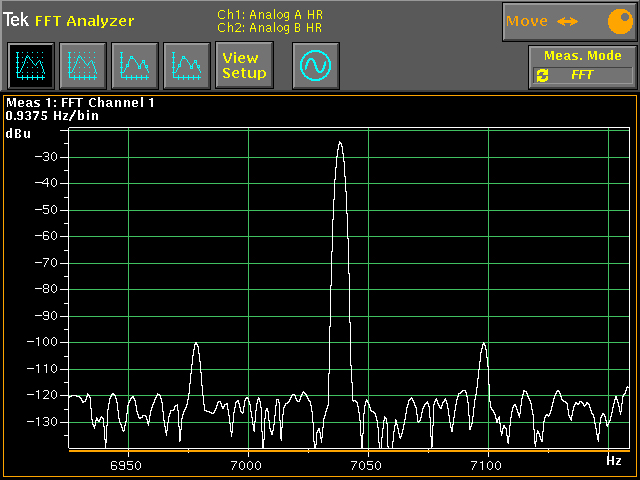Viewport: 640px width, 480px height.
Task: Click the Tek logo
Action: tap(16, 21)
